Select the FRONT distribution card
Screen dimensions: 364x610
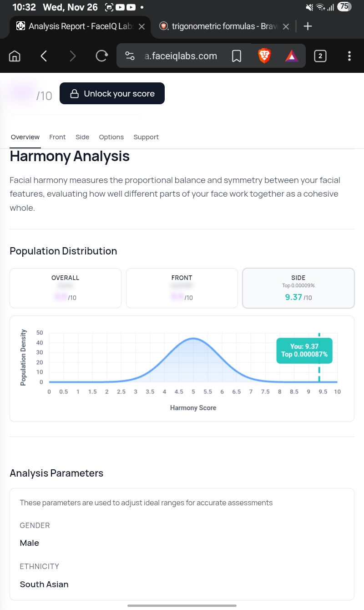click(x=182, y=288)
